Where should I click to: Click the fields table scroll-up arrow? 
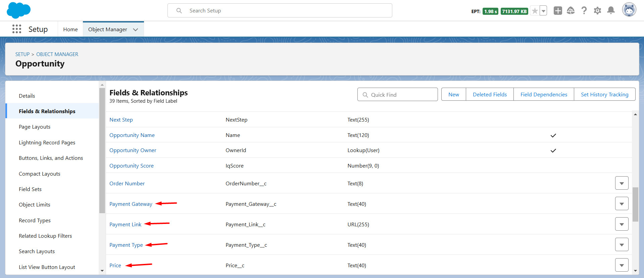[635, 114]
